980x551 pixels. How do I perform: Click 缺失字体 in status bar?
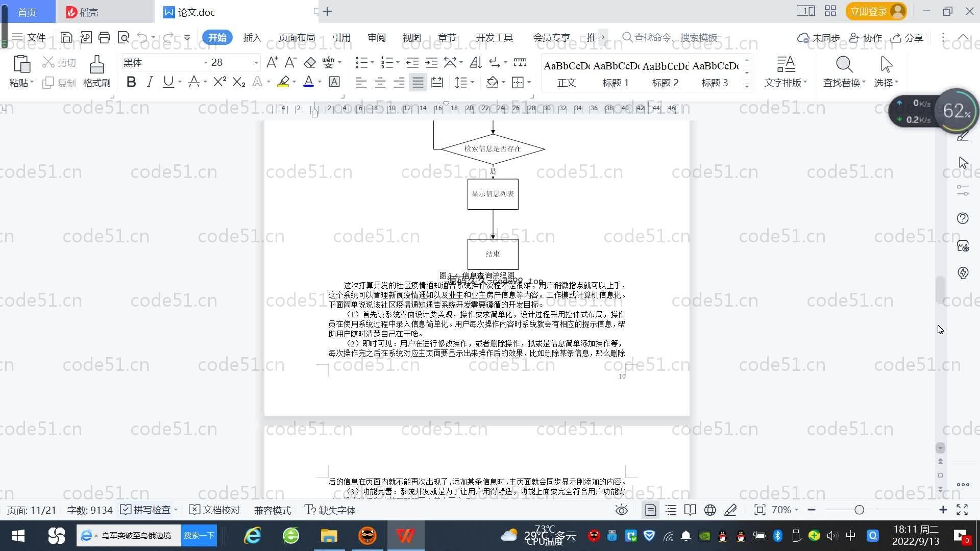[330, 510]
